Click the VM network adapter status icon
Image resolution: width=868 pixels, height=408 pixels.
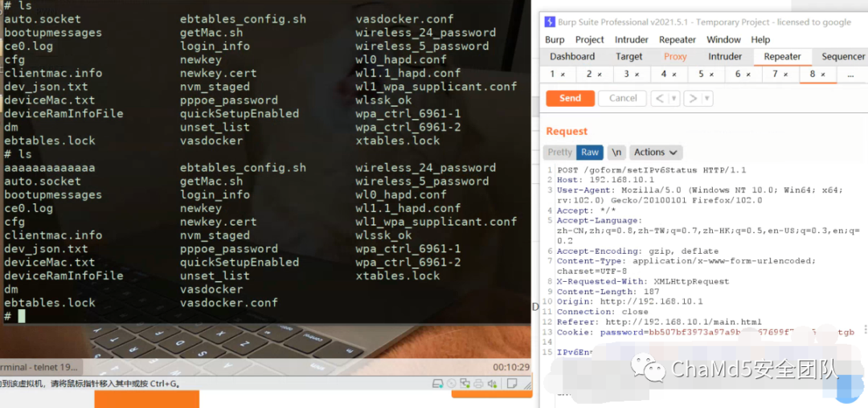(x=465, y=383)
